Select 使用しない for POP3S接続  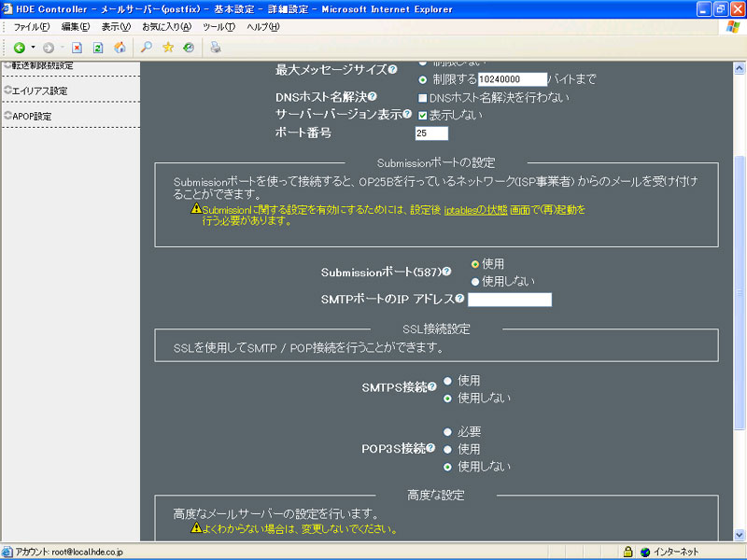447,468
